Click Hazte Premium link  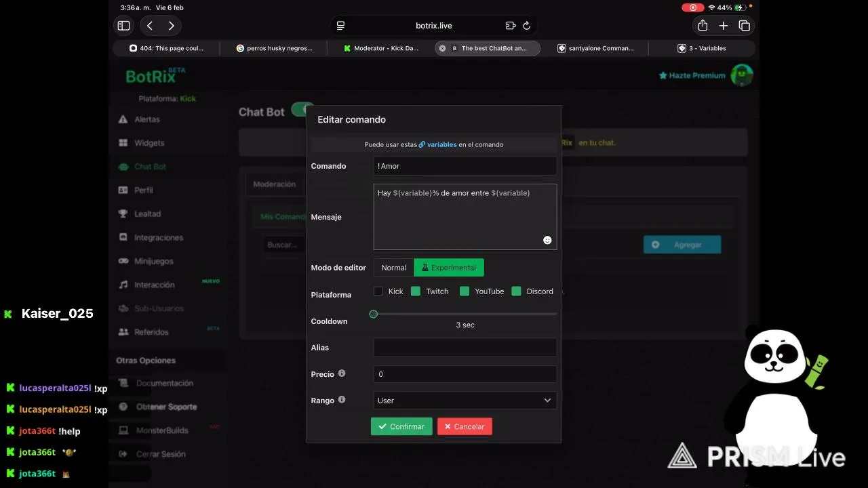[692, 75]
